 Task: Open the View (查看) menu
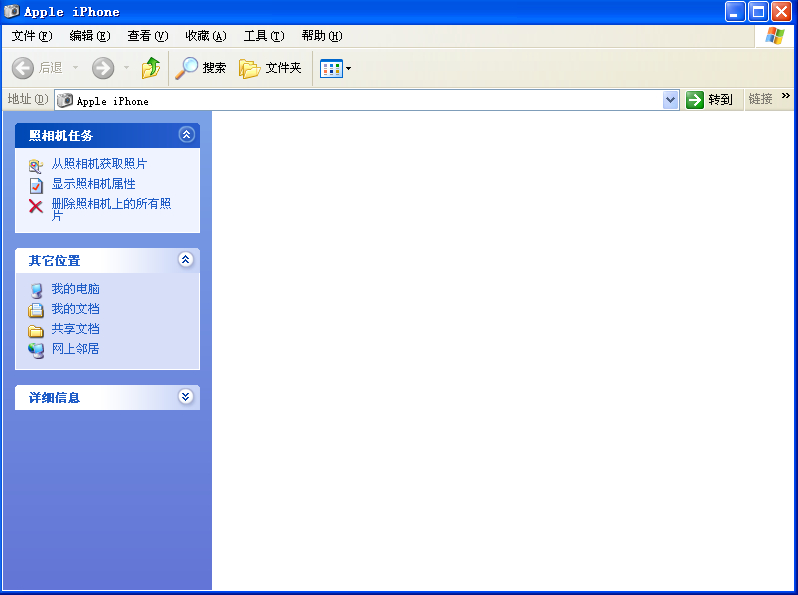[x=148, y=36]
